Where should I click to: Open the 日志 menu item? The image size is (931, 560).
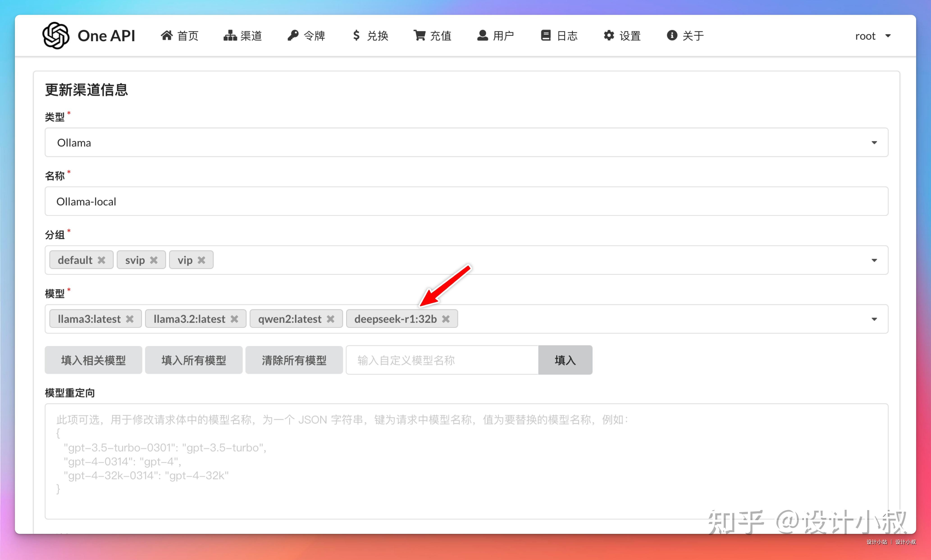[x=559, y=35]
